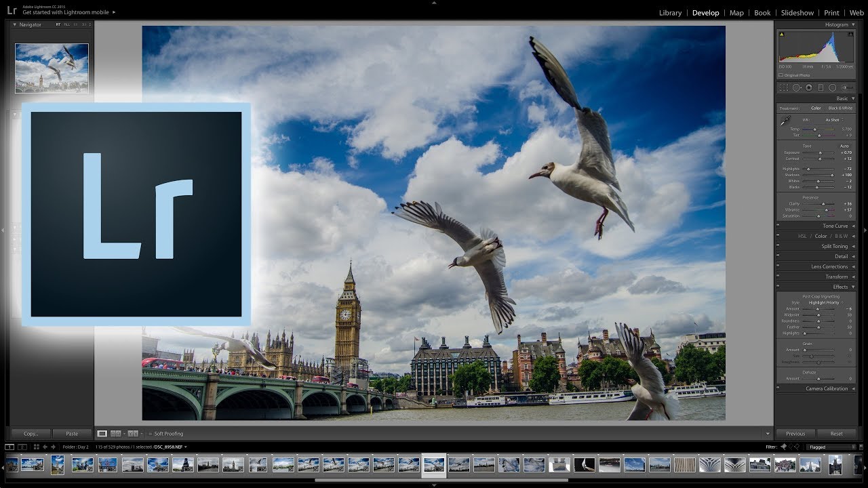Click the Reset button
Viewport: 868px width, 488px height.
pyautogui.click(x=837, y=433)
